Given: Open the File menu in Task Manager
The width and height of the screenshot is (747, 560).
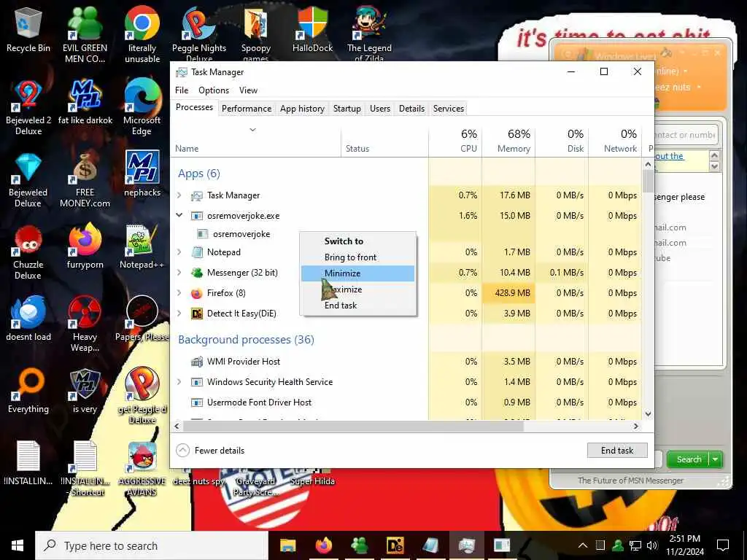Looking at the screenshot, I should [182, 90].
